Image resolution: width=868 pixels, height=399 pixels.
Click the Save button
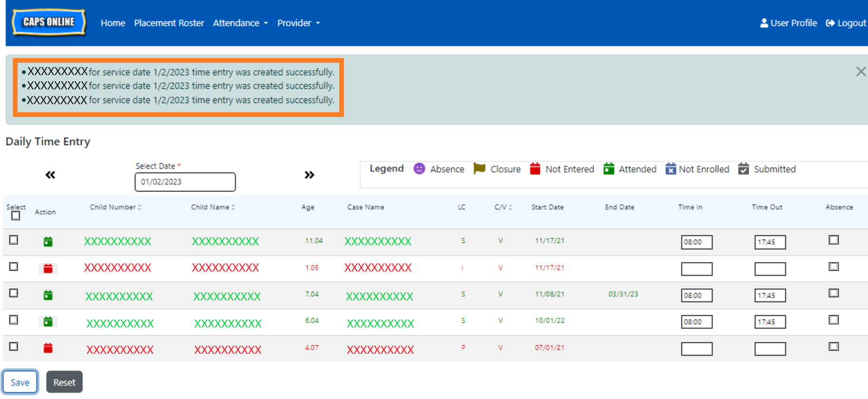tap(20, 382)
